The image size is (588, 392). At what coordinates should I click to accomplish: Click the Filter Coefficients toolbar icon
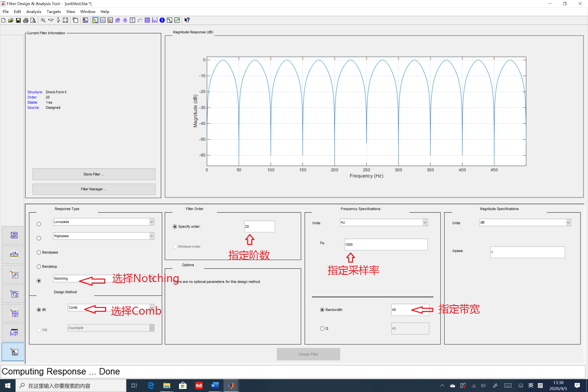point(155,20)
